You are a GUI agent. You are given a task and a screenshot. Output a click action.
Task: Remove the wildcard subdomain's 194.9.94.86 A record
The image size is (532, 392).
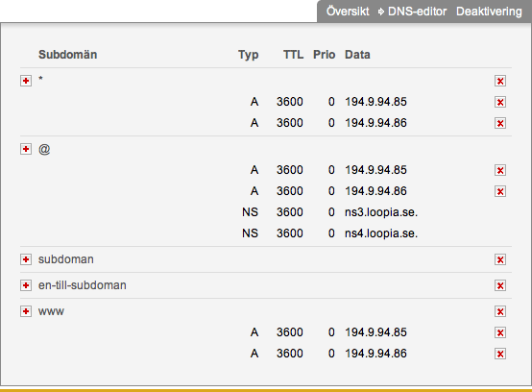500,123
